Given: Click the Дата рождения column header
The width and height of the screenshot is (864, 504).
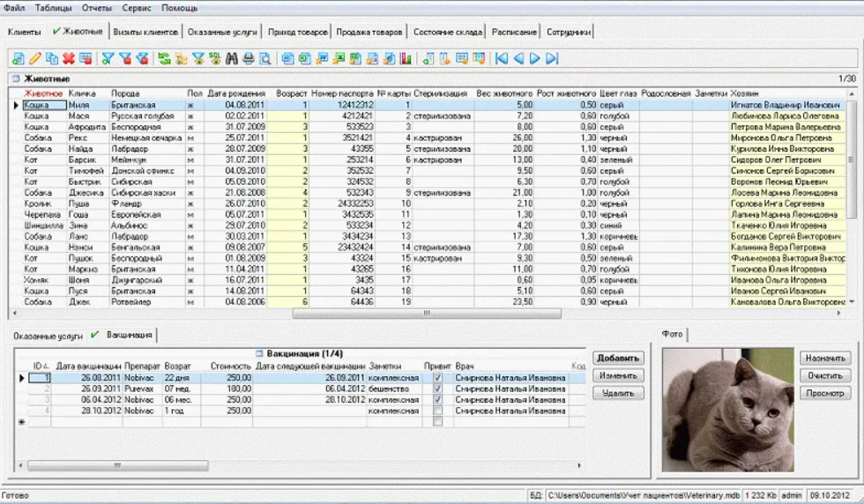Looking at the screenshot, I should pos(236,93).
